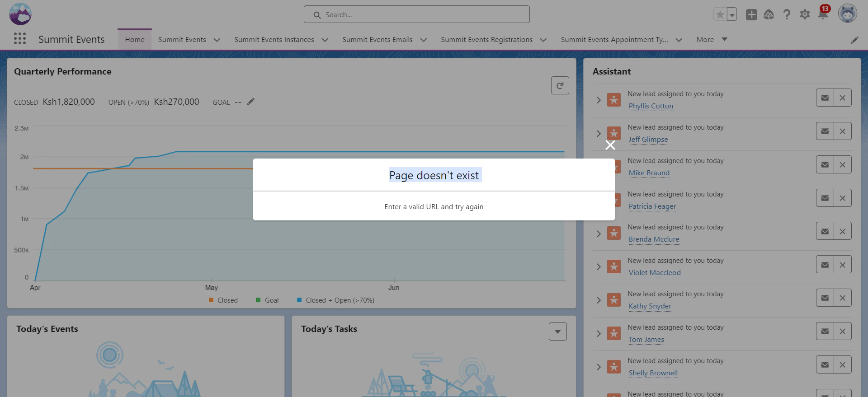
Task: Email the Violet Maccleod lead
Action: [x=825, y=265]
